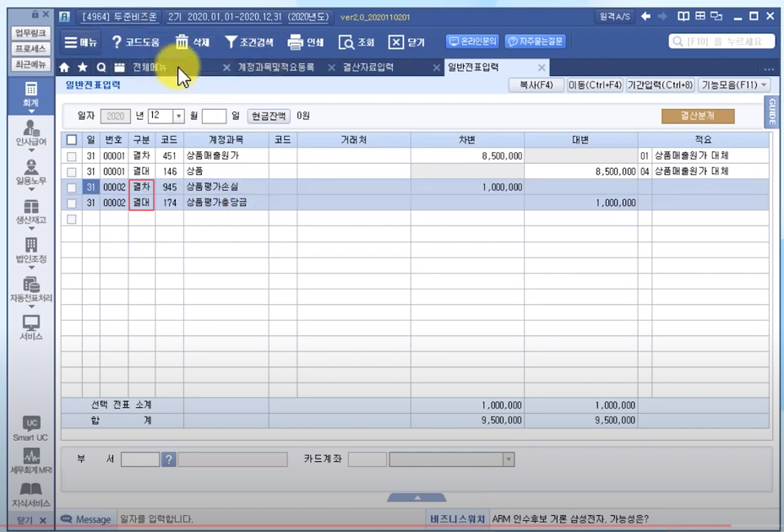Click the grid layout icon in title bar
This screenshot has height=532, width=784.
pyautogui.click(x=700, y=17)
